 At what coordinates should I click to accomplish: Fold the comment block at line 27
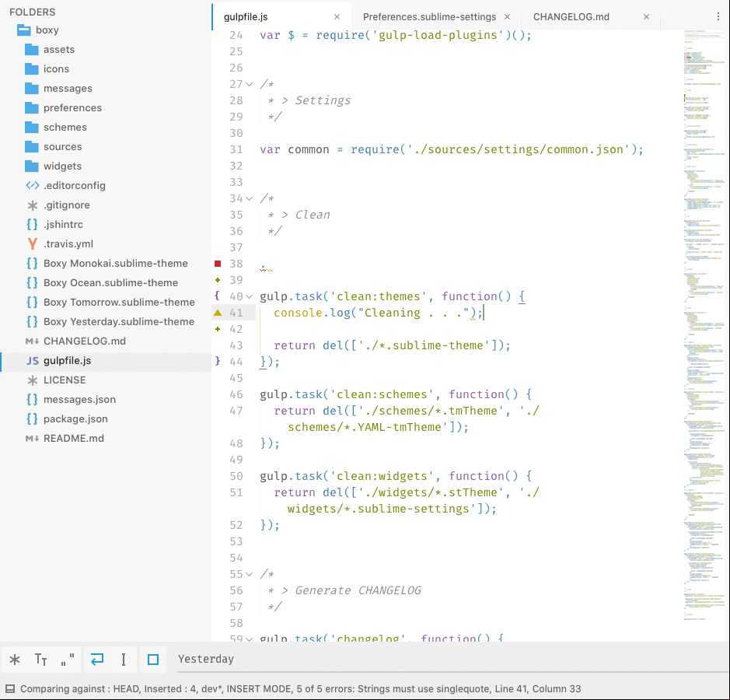[249, 85]
